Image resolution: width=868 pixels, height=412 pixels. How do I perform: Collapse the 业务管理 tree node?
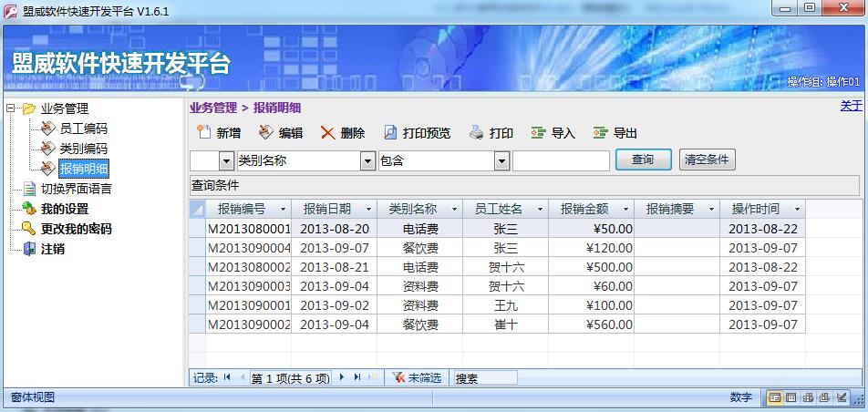point(10,108)
